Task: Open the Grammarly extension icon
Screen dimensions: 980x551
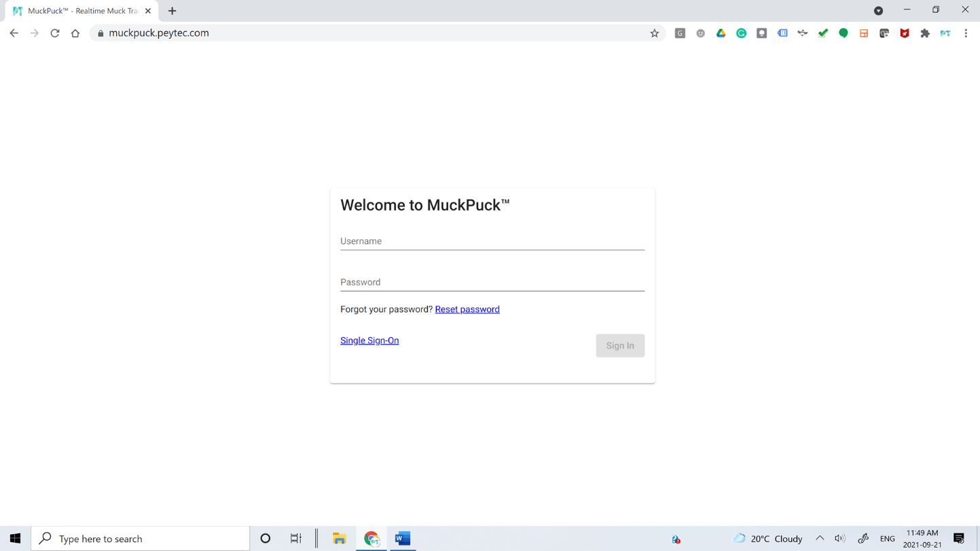Action: (x=741, y=33)
